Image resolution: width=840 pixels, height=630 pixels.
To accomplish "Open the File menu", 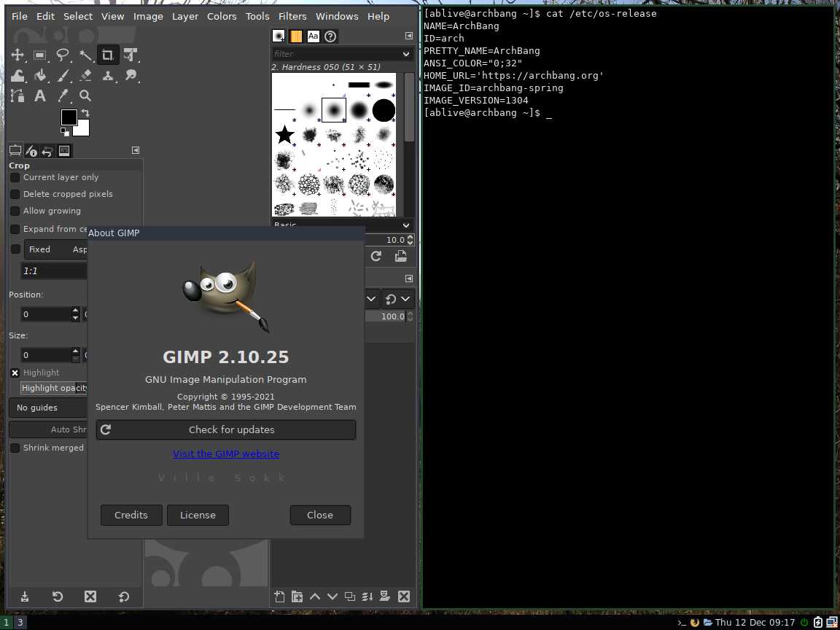I will (x=19, y=16).
